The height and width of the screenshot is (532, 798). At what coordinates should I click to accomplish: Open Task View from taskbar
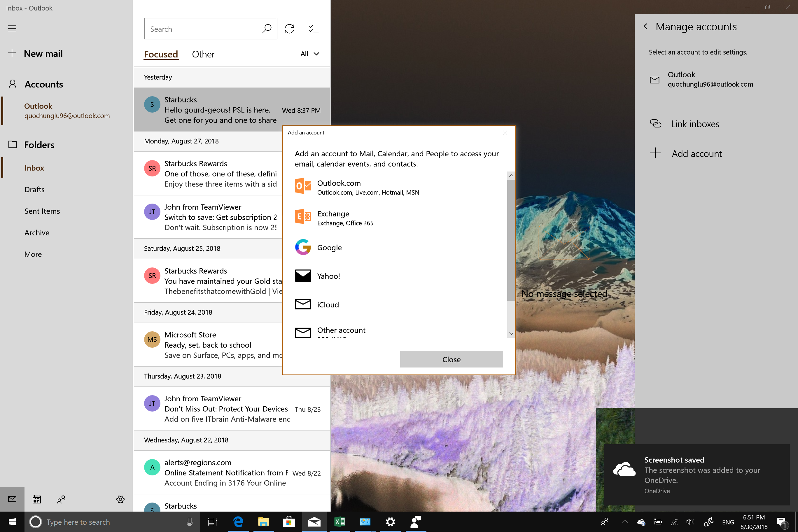point(212,522)
